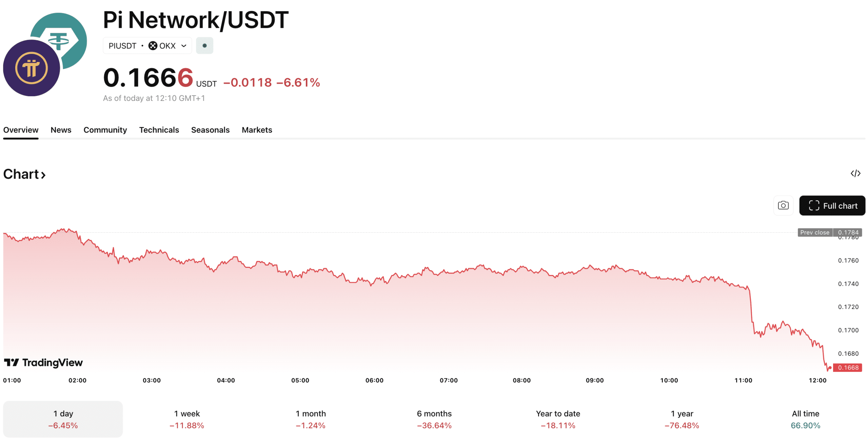The image size is (868, 441).
Task: Open the PIUSDT OKX symbol dropdown
Action: pyautogui.click(x=147, y=46)
